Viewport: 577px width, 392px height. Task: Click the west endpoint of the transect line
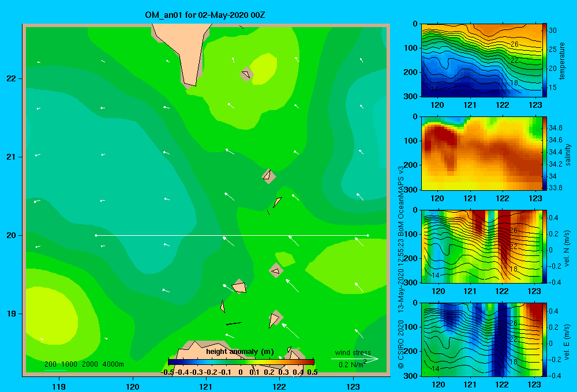pos(96,235)
